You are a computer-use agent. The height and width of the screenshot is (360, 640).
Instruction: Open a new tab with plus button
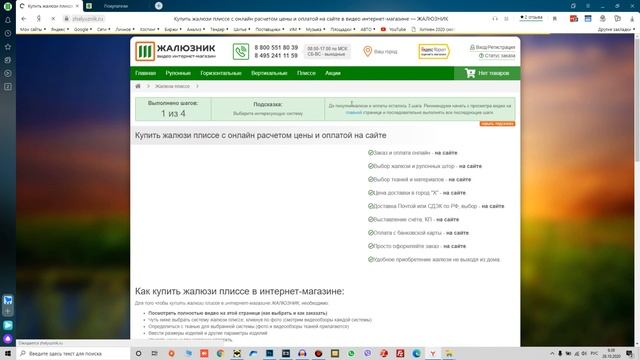pyautogui.click(x=159, y=6)
